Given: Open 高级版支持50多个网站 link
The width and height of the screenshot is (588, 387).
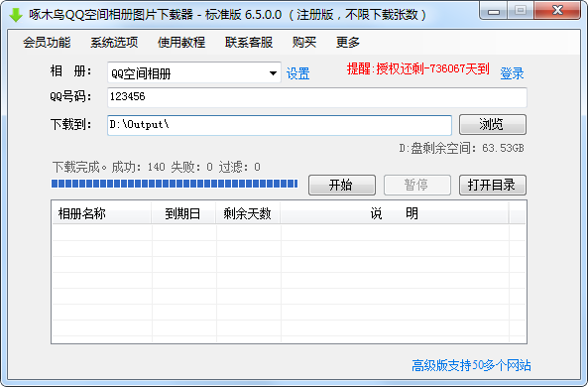Looking at the screenshot, I should tap(471, 365).
